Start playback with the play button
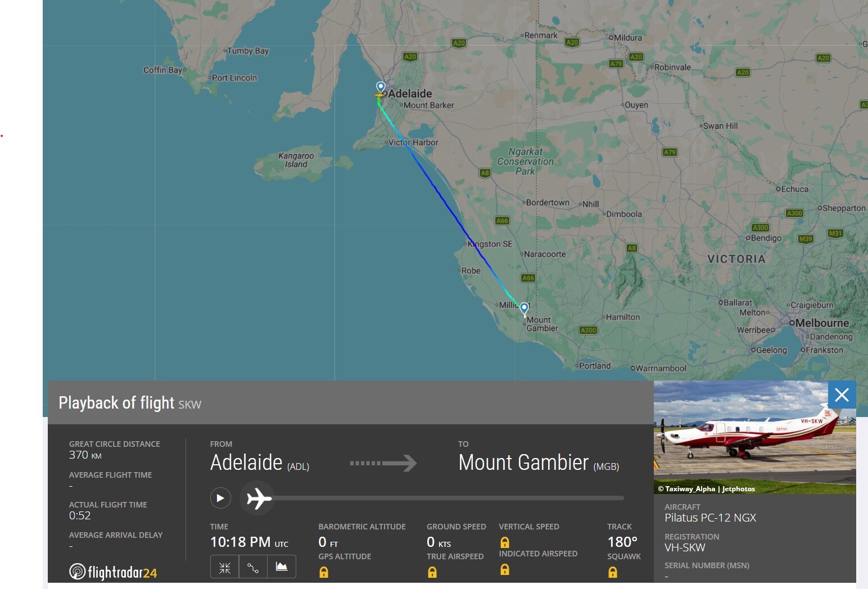 click(220, 498)
